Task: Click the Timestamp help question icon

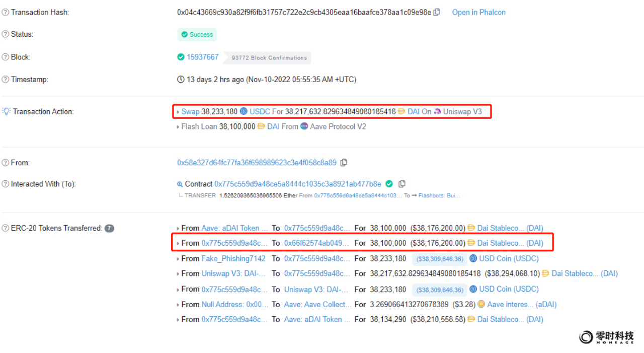Action: pos(6,80)
